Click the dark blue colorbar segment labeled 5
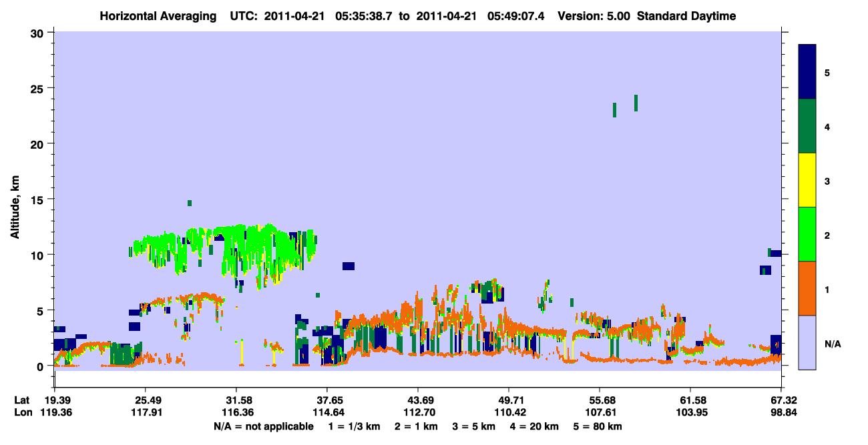The width and height of the screenshot is (868, 445). coord(807,71)
